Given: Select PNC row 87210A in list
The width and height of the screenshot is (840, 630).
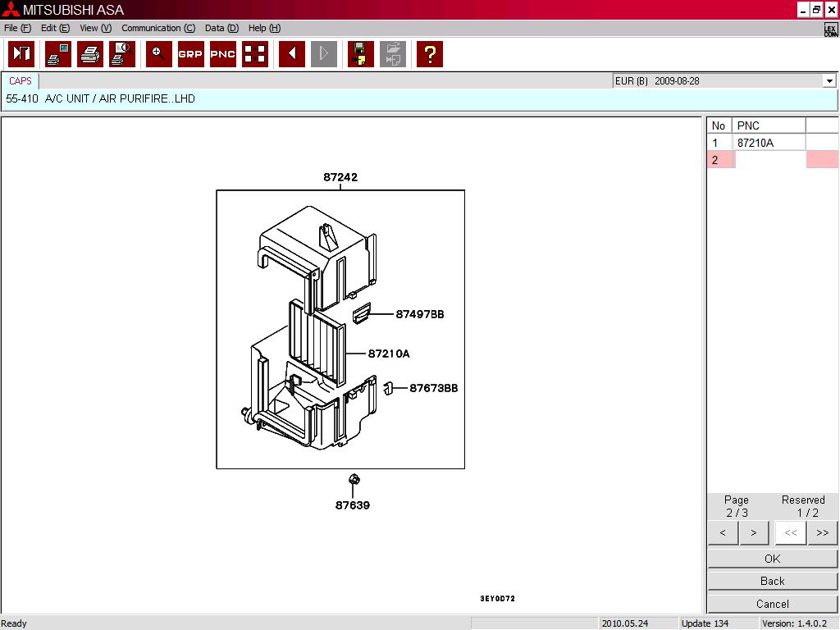Looking at the screenshot, I should pos(756,143).
